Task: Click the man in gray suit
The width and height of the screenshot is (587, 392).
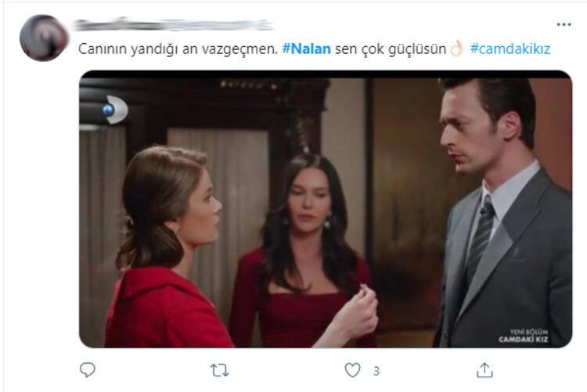Action: pos(502,213)
